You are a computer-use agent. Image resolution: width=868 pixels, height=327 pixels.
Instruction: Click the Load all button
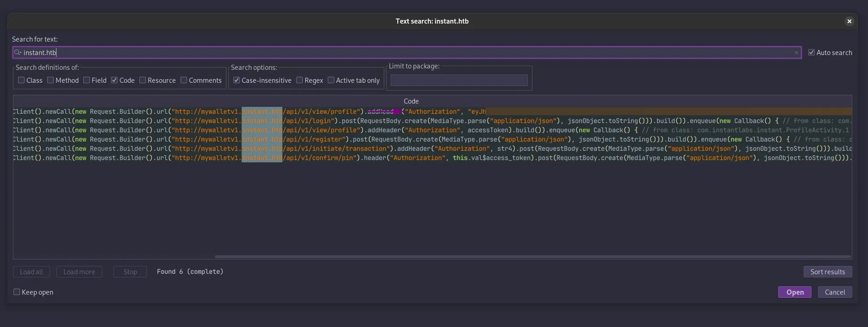31,272
